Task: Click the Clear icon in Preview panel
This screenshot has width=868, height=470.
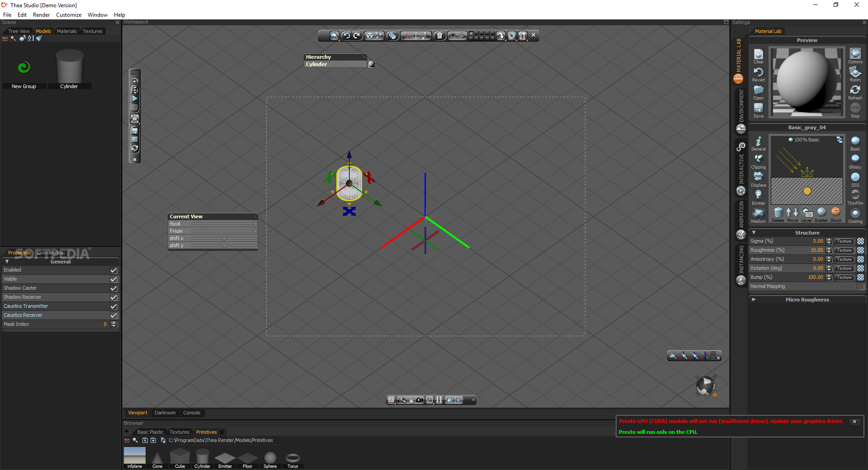Action: [759, 56]
